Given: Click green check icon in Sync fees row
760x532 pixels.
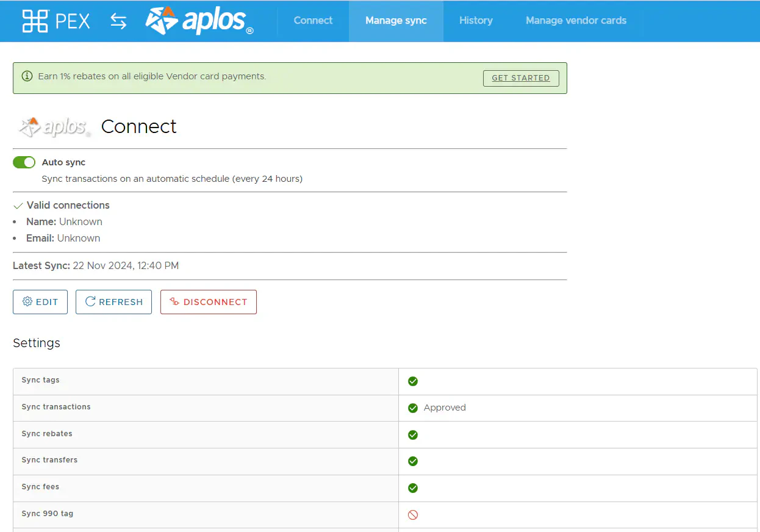Looking at the screenshot, I should (413, 488).
